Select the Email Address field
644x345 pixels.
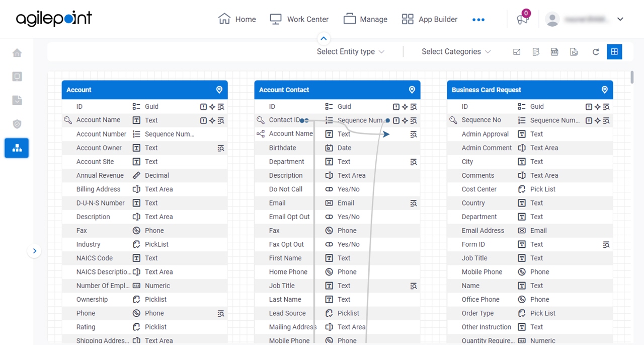click(530, 231)
